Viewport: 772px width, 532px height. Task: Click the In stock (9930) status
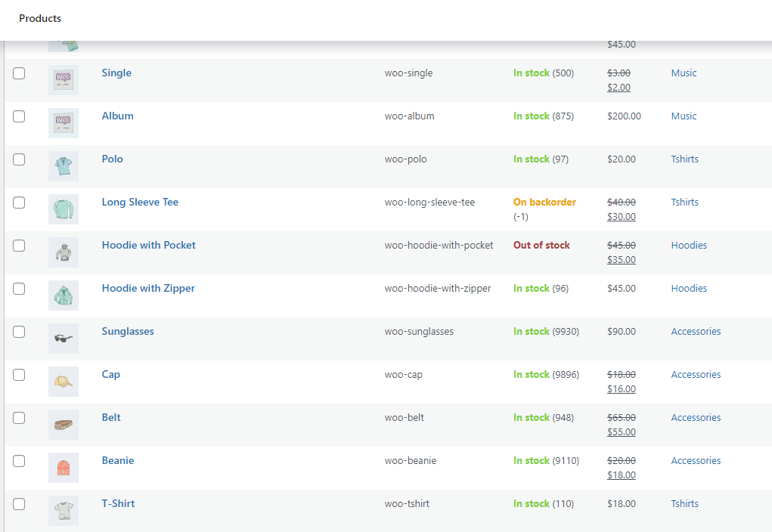click(547, 332)
